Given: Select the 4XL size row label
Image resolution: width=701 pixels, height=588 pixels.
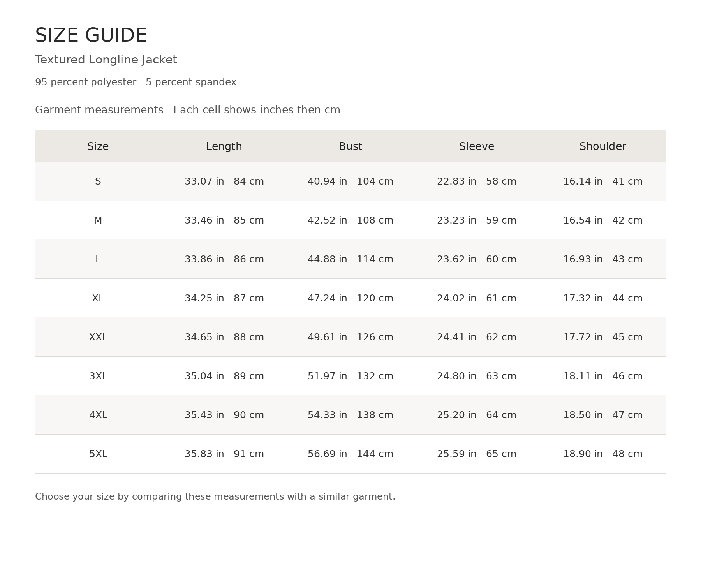Looking at the screenshot, I should 98,415.
